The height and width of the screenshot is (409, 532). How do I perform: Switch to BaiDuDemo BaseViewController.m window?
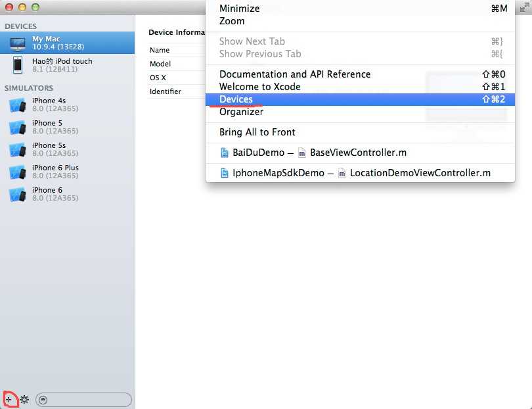[x=360, y=153]
